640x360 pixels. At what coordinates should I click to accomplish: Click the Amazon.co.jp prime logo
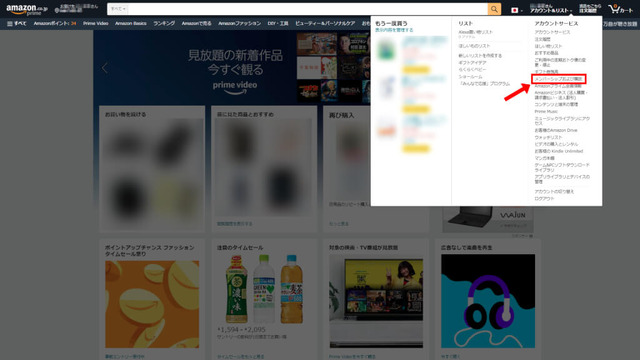pos(27,9)
